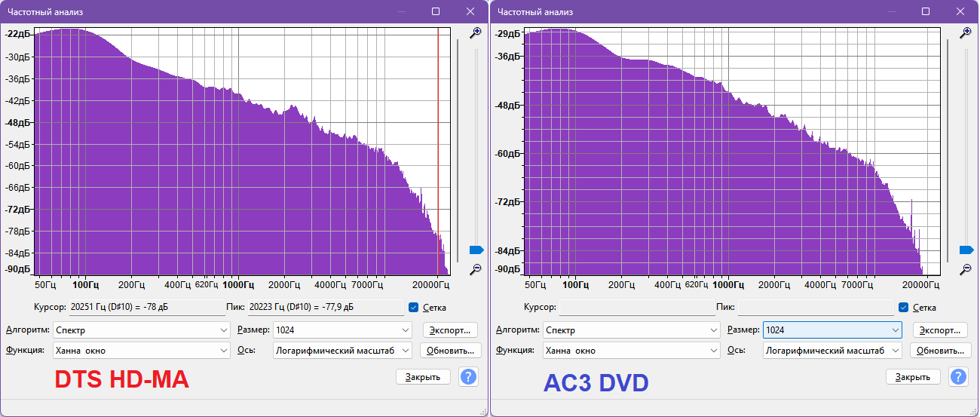This screenshot has height=417, width=980.
Task: Click -29дБ label in right plot
Action: 509,34
